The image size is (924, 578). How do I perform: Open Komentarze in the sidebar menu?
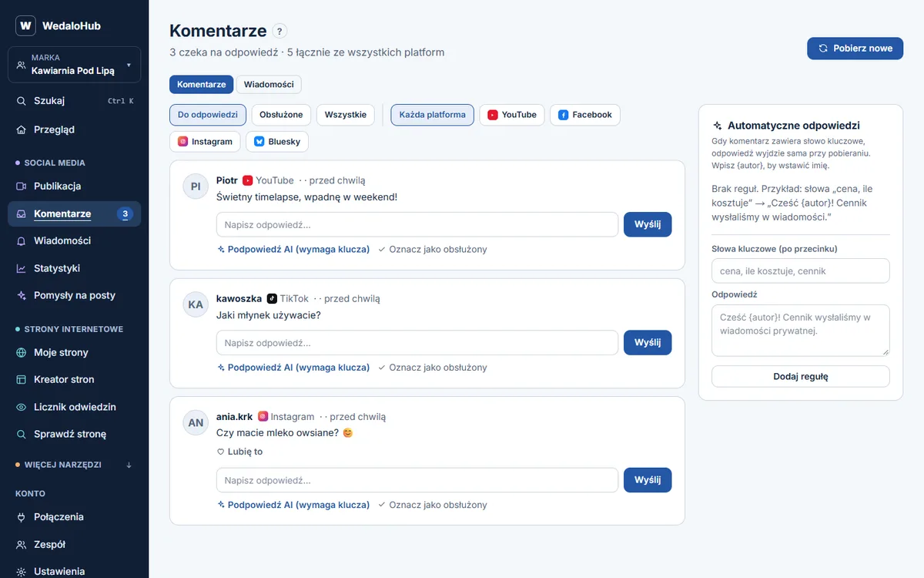[75, 214]
